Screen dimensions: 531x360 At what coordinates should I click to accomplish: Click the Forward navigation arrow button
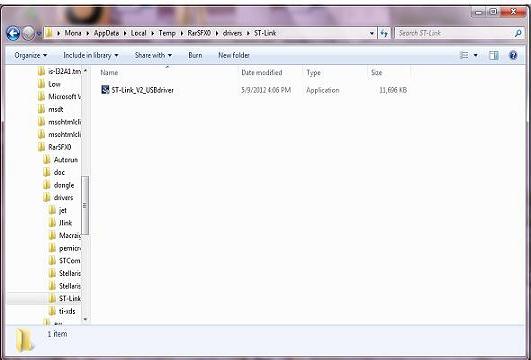[x=28, y=34]
